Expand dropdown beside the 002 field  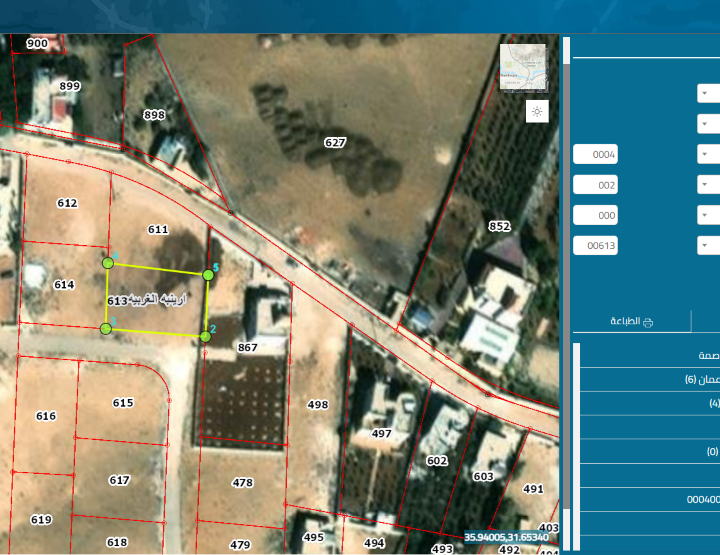(707, 185)
